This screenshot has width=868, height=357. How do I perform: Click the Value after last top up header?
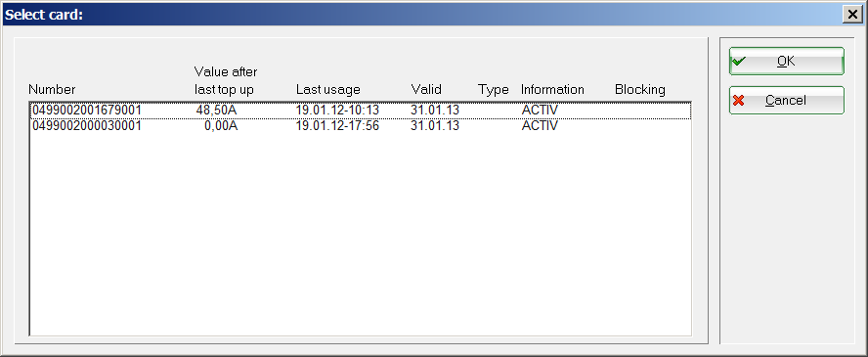coord(226,80)
